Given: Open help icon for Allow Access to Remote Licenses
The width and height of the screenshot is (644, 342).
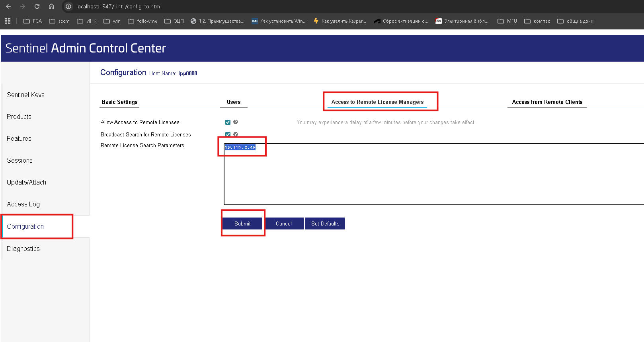Looking at the screenshot, I should tap(236, 122).
